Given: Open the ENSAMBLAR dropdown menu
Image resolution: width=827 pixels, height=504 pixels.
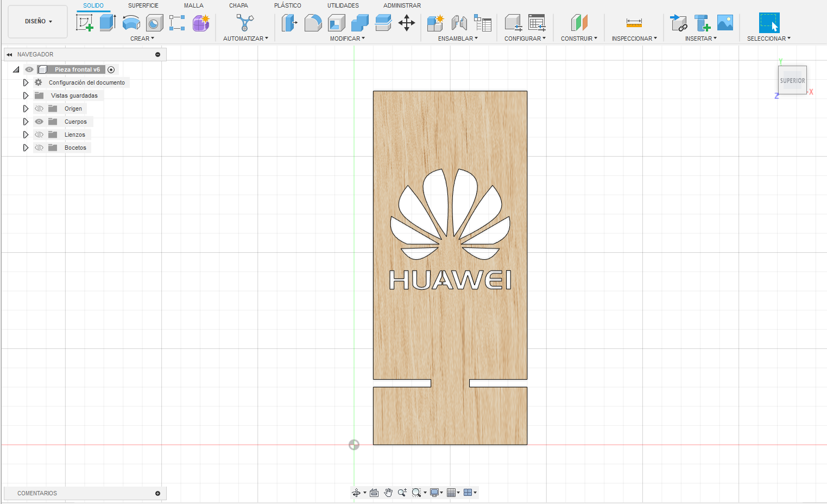Looking at the screenshot, I should [x=458, y=39].
